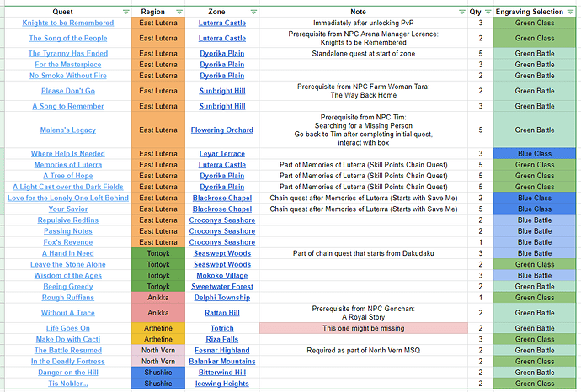Viewport: 581px width, 392px height.
Task: Open the Delphi Township zone link
Action: point(222,298)
